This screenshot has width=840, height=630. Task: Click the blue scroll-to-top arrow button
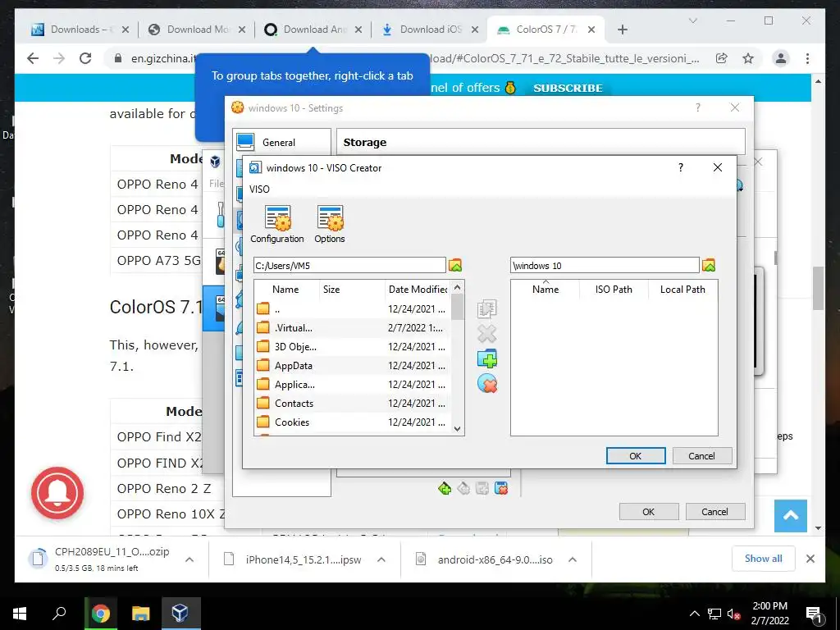(x=790, y=516)
